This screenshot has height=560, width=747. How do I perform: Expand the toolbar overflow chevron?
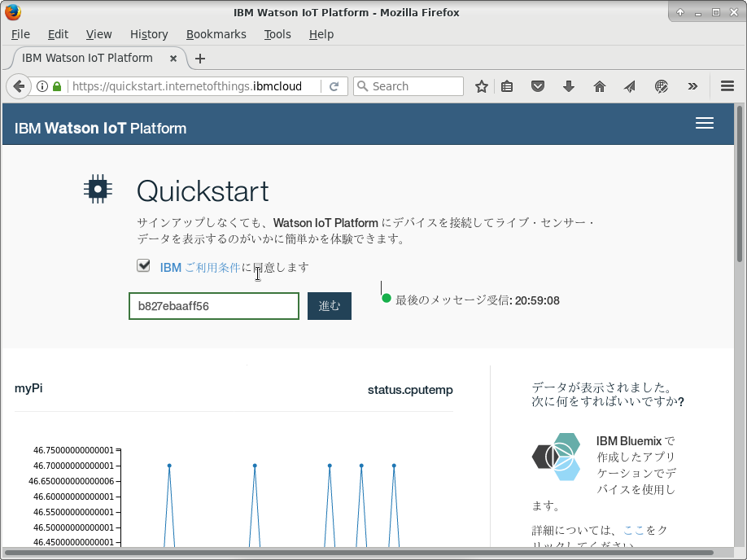click(692, 85)
